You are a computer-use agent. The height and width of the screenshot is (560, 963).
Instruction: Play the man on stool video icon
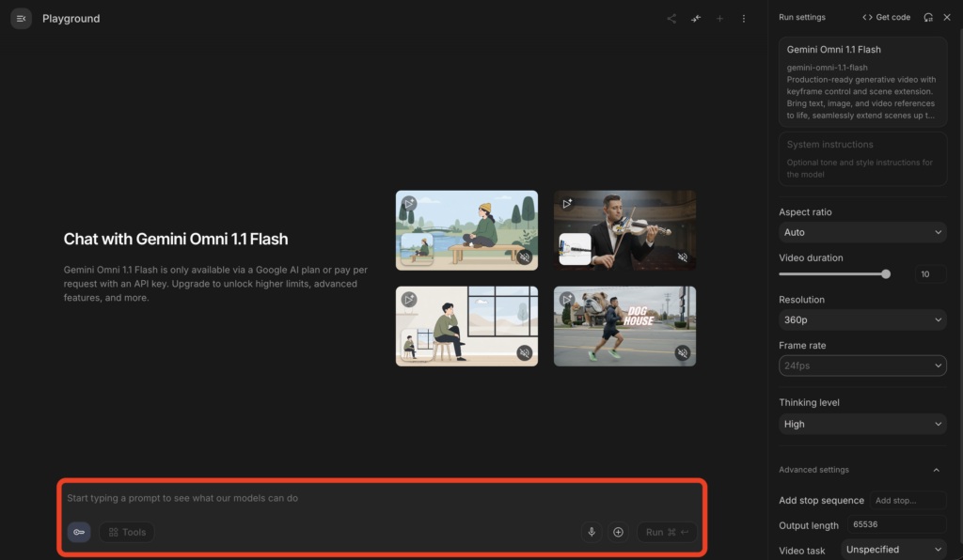click(x=409, y=300)
